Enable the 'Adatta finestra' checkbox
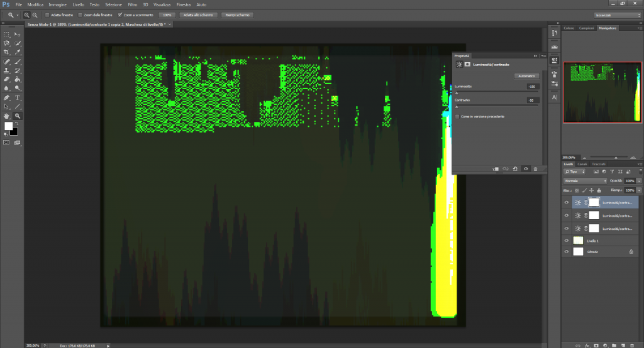This screenshot has height=348, width=644. [48, 14]
